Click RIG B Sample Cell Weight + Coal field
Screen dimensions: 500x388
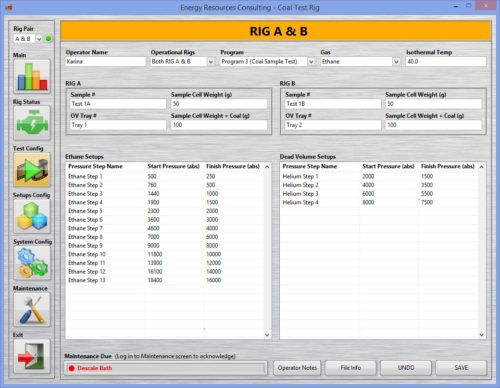[x=433, y=125]
